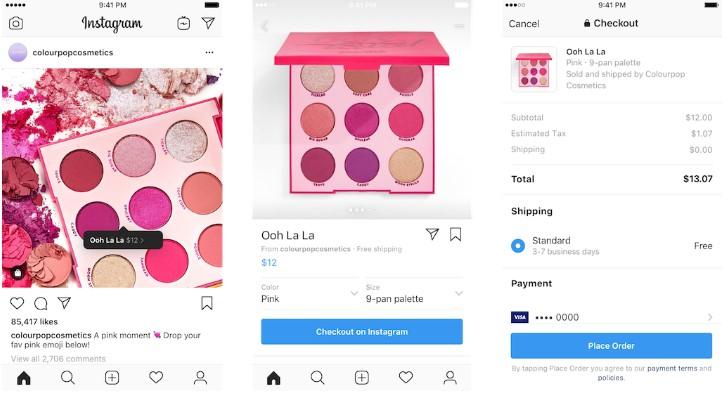Open IGTV icon next to Instagram logo
This screenshot has height=398, width=726.
pos(184,23)
